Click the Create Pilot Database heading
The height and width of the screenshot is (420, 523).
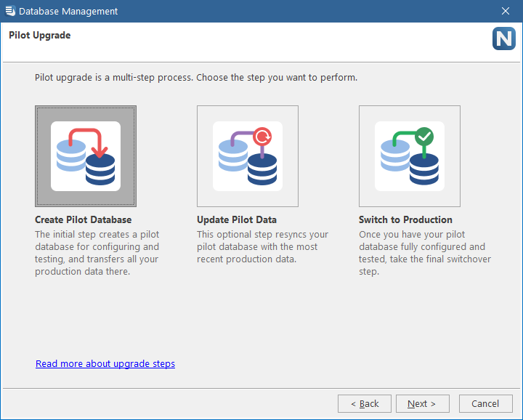click(84, 220)
